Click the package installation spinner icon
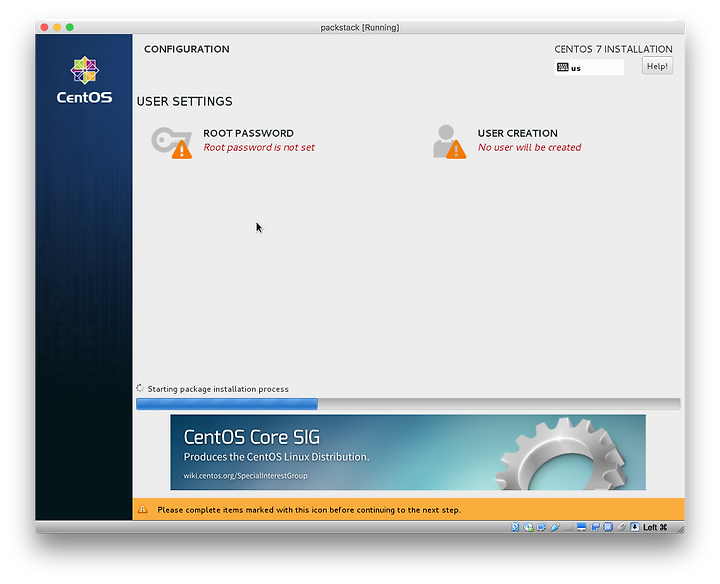The width and height of the screenshot is (720, 584). click(140, 388)
